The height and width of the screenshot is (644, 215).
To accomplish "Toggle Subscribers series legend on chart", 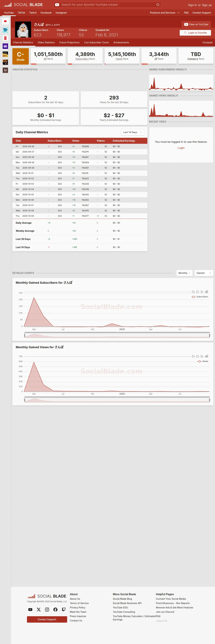I will coord(200,297).
